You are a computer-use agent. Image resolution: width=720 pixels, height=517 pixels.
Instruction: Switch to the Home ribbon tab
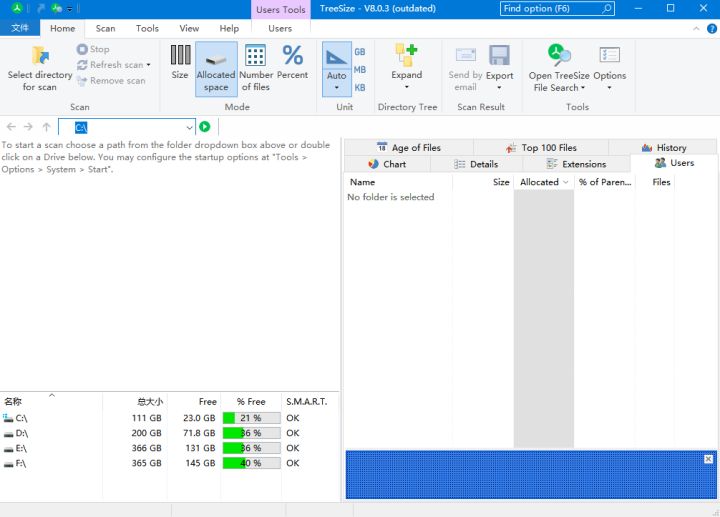pos(62,28)
